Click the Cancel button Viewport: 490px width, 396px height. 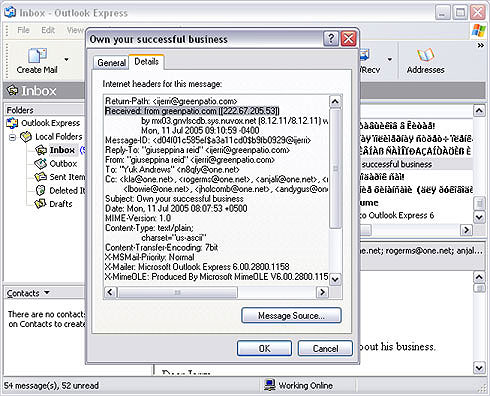click(x=325, y=348)
